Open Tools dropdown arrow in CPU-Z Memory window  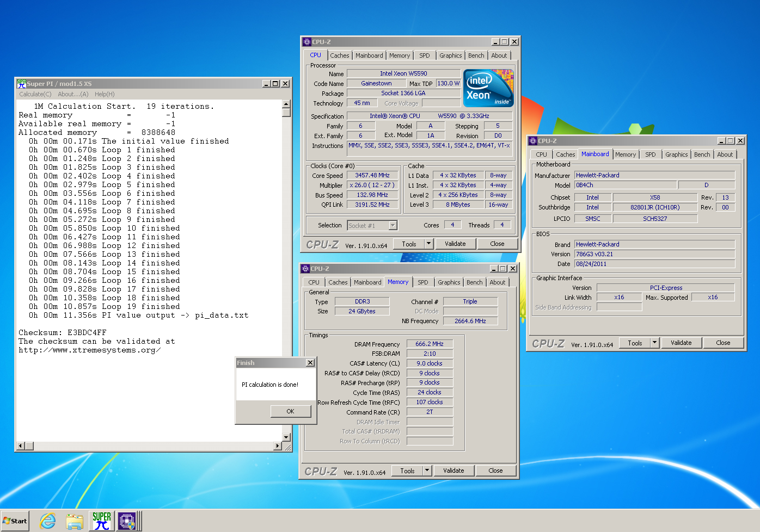(x=427, y=471)
